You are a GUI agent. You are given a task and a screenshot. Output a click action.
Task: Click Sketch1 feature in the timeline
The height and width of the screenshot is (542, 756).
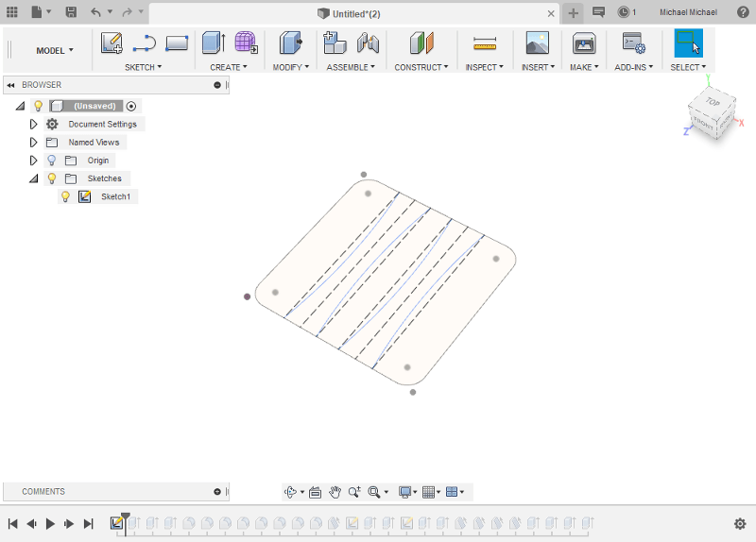click(x=116, y=523)
